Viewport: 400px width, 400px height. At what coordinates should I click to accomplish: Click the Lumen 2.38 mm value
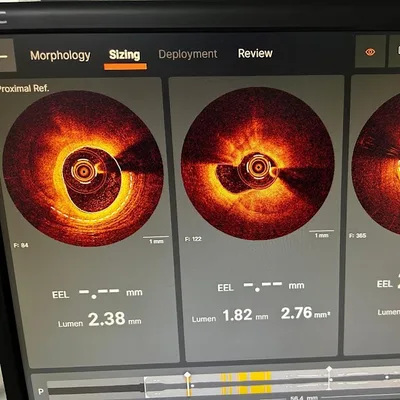click(x=107, y=319)
